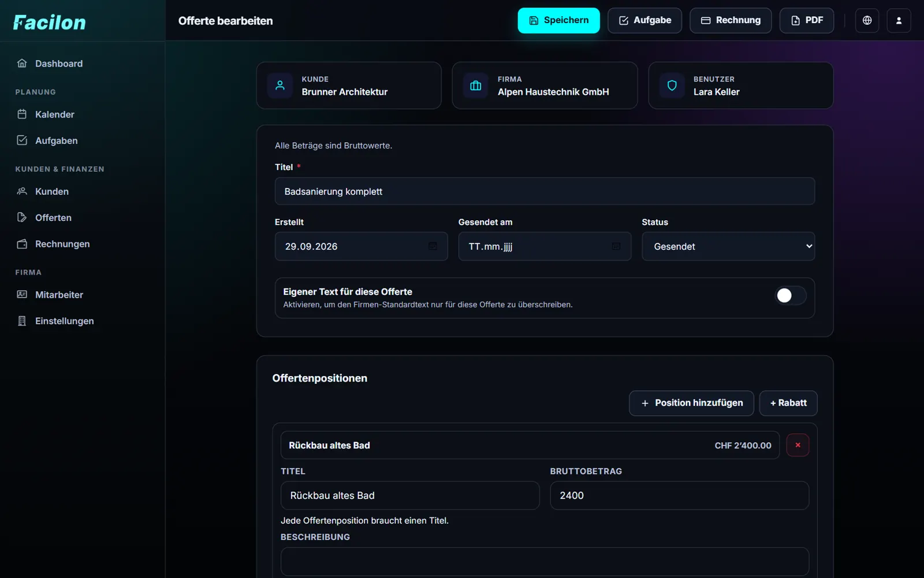Toggle Eigener Text für diese Offerte switch
924x578 pixels.
790,295
